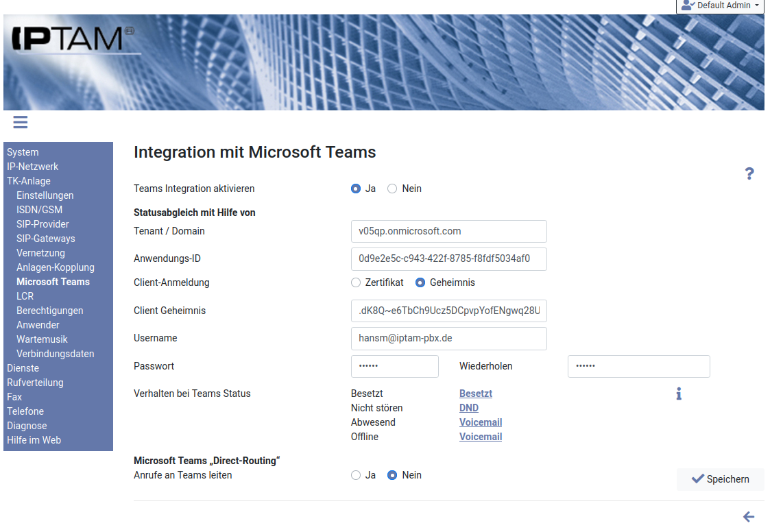Open the question mark help icon
The height and width of the screenshot is (532, 783).
click(x=749, y=173)
